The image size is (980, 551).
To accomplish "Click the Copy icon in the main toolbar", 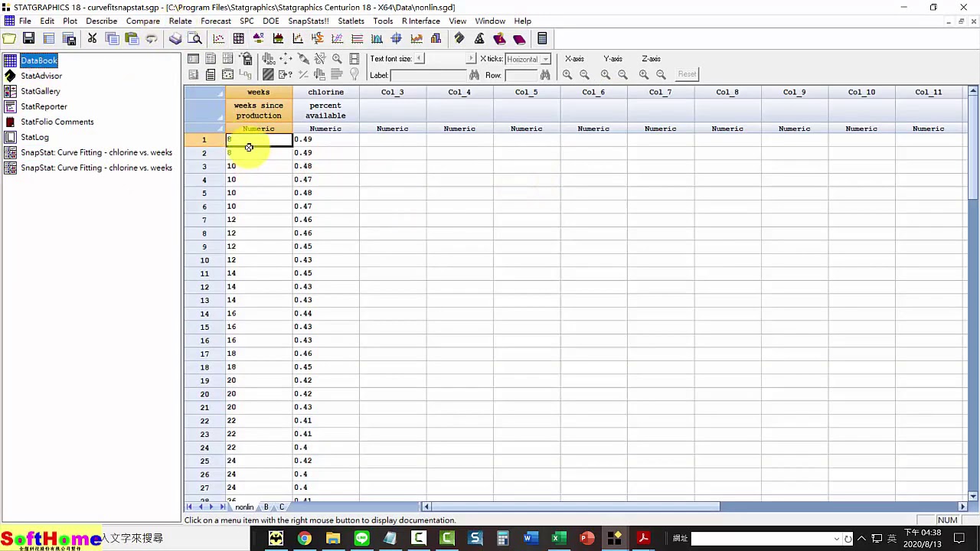I will pos(112,38).
